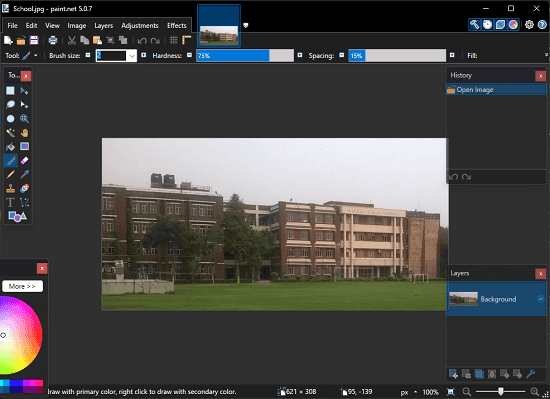Viewport: 550px width, 399px height.
Task: Open the Tool chooser dropdown arrow
Action: [35, 55]
